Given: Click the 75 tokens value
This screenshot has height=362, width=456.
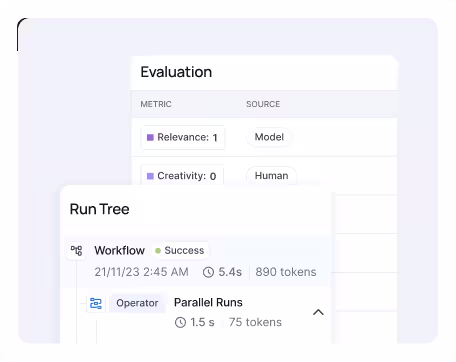Looking at the screenshot, I should click(x=255, y=322).
